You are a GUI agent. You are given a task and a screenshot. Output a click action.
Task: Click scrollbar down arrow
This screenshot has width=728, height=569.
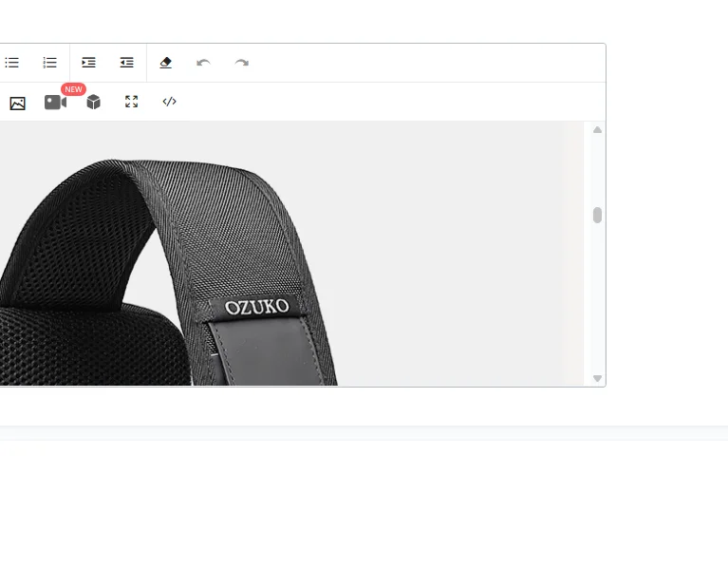click(x=598, y=379)
